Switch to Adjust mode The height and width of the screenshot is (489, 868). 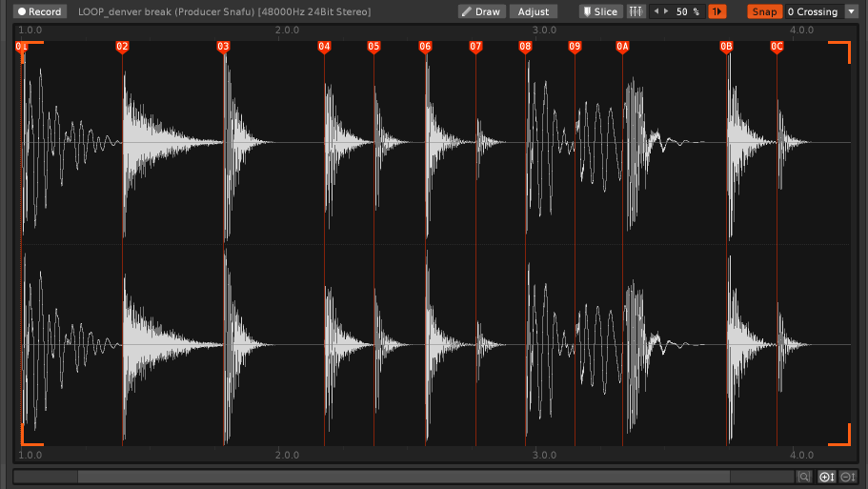click(x=534, y=11)
